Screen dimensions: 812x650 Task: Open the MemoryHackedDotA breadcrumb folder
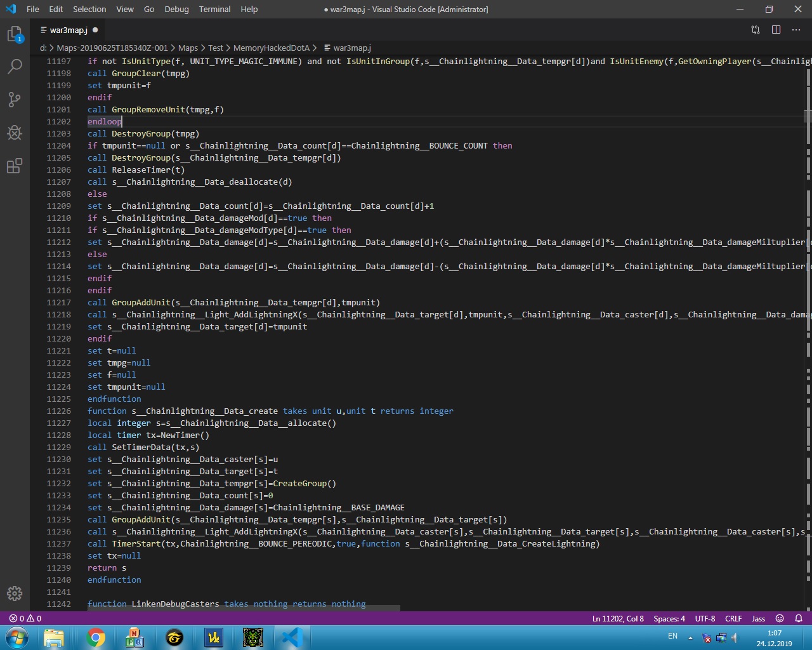coord(272,48)
